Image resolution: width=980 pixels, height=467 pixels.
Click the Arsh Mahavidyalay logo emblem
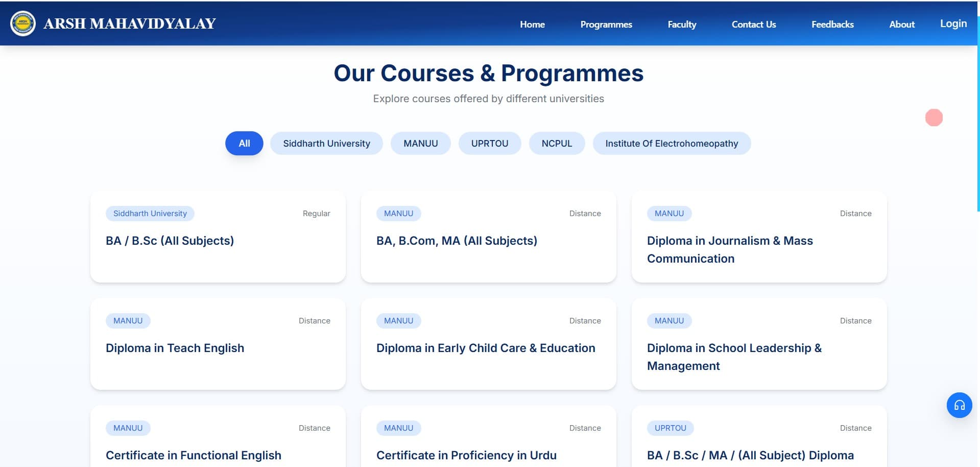pos(23,24)
